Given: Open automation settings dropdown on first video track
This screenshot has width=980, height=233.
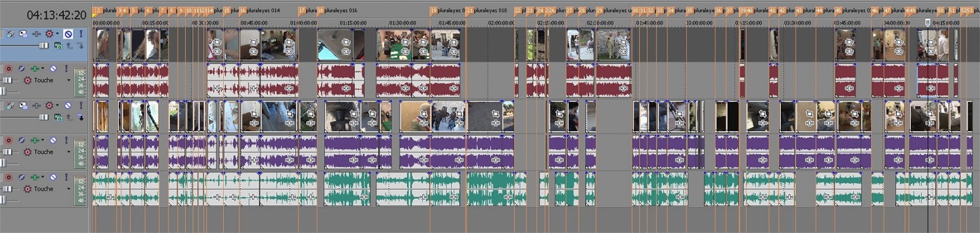Looking at the screenshot, I should point(57,34).
